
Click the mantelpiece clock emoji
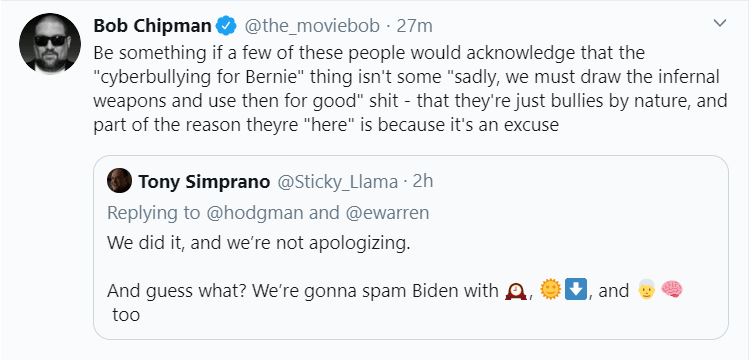point(515,290)
